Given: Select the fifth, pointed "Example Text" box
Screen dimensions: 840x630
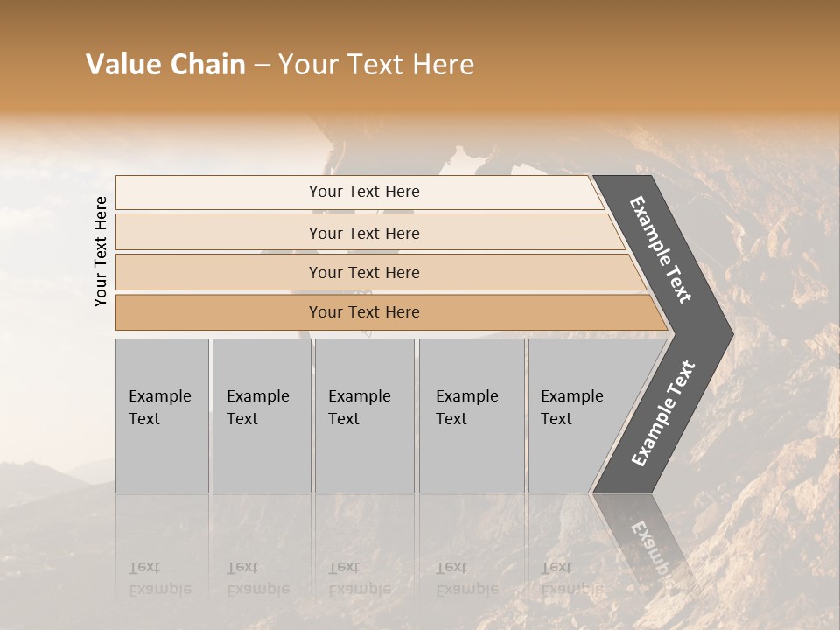Looking at the screenshot, I should click(x=577, y=416).
